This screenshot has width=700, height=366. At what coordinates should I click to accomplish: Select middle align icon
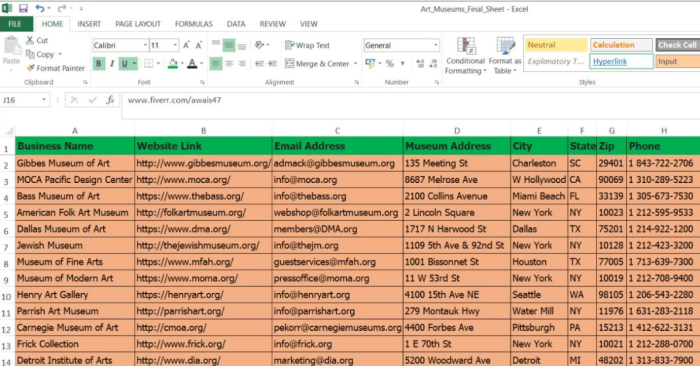[x=229, y=45]
